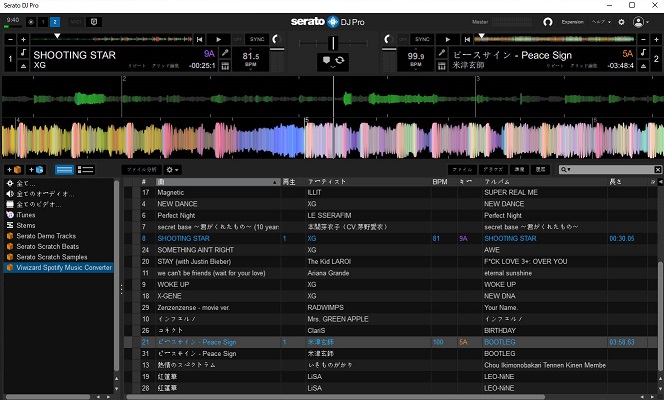Click the shield practice mode icon
Image resolution: width=664 pixels, height=400 pixels.
[94, 22]
